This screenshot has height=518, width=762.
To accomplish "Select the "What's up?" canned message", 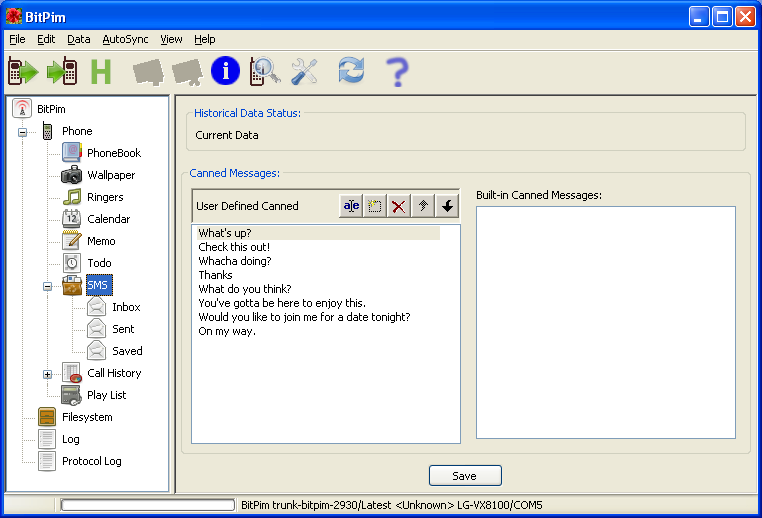I will (319, 233).
